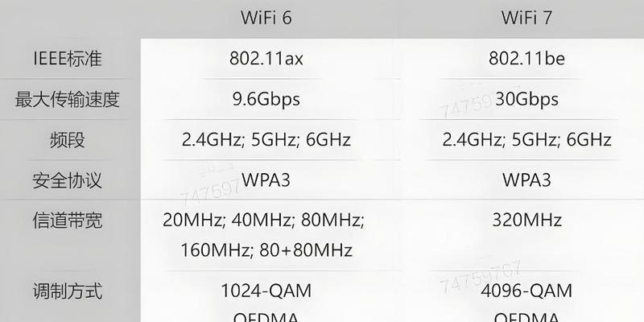Click the 调制方式 row label
The image size is (644, 322).
[68, 291]
